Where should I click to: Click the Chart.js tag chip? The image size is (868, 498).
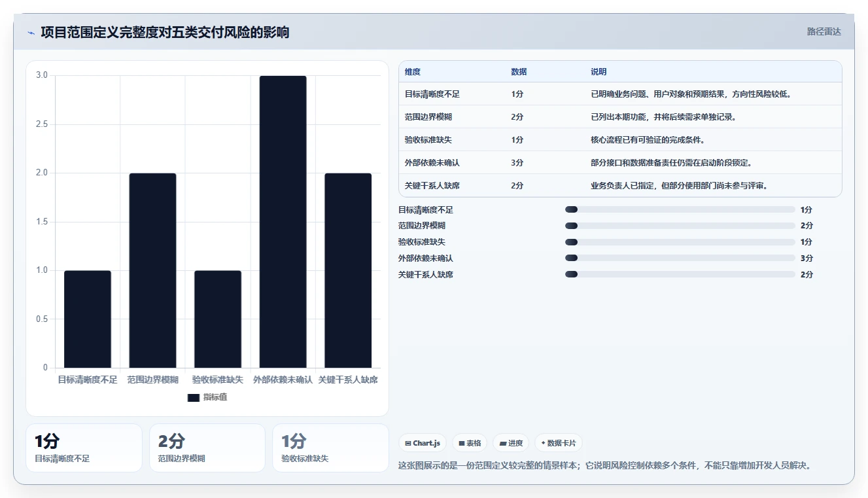click(423, 443)
